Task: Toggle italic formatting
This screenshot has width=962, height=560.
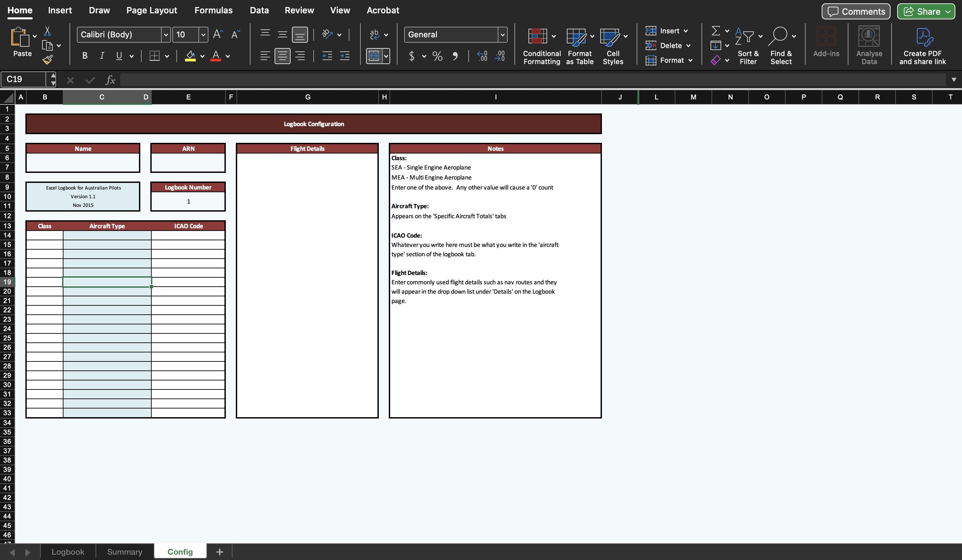Action: (x=102, y=56)
